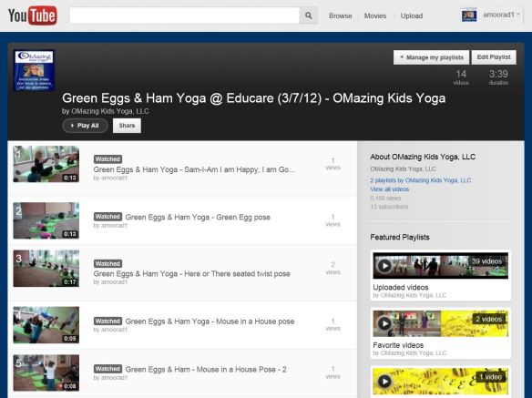Image resolution: width=532 pixels, height=398 pixels.
Task: Click the playlist title Green Eggs & Ham Yoga @ Educare
Action: [x=254, y=98]
